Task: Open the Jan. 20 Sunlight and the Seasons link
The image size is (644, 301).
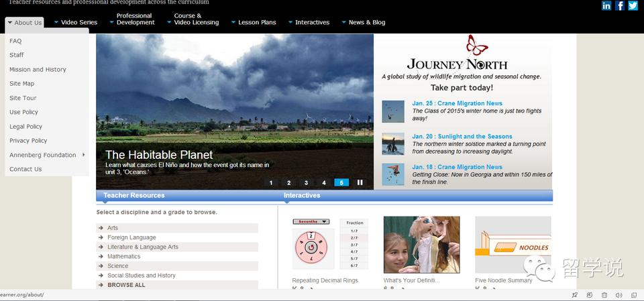Action: [462, 137]
